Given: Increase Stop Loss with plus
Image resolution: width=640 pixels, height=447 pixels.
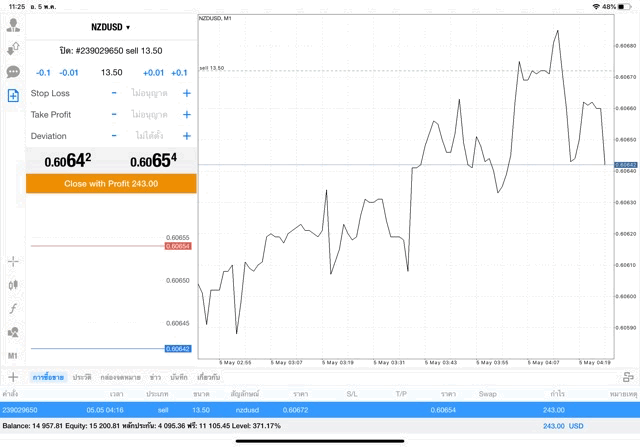Looking at the screenshot, I should pos(187,93).
